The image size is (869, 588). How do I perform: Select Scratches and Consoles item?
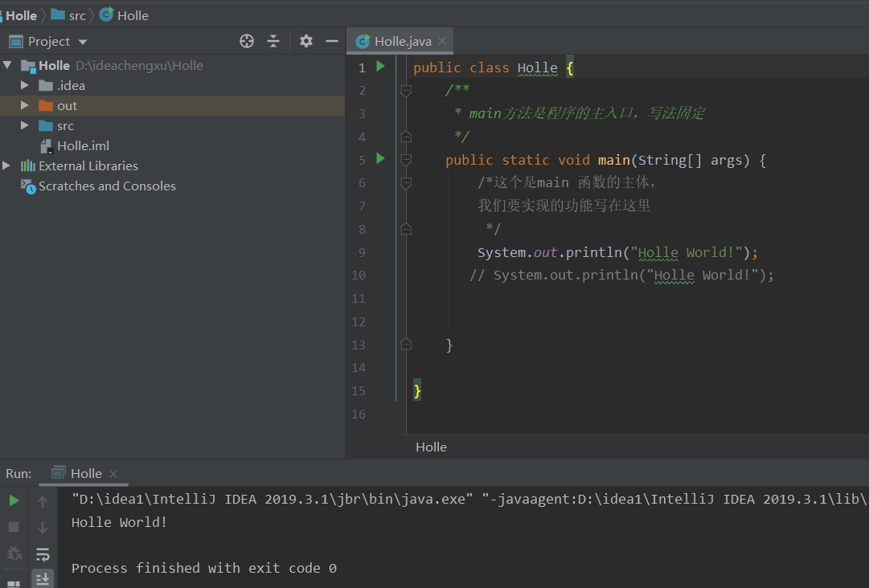(107, 186)
